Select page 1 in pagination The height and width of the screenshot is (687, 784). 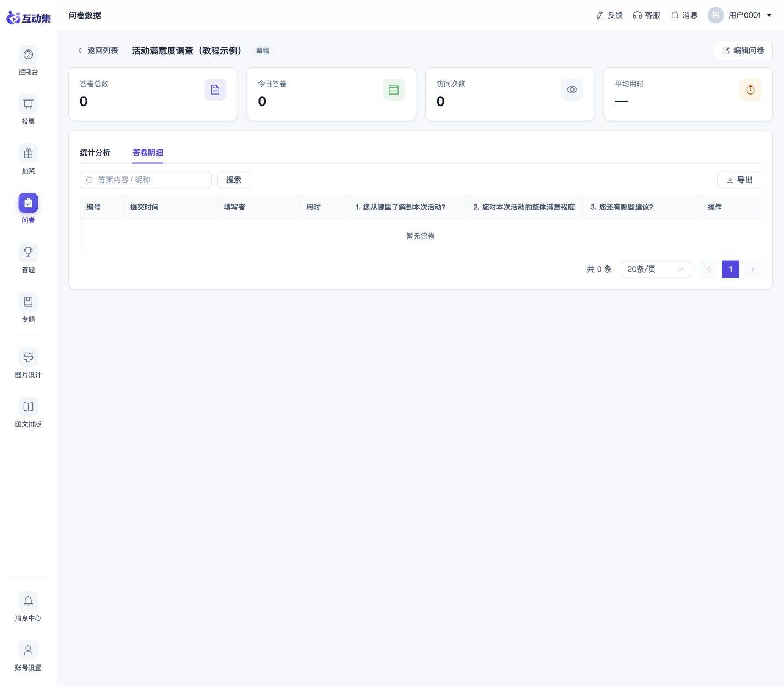point(731,269)
